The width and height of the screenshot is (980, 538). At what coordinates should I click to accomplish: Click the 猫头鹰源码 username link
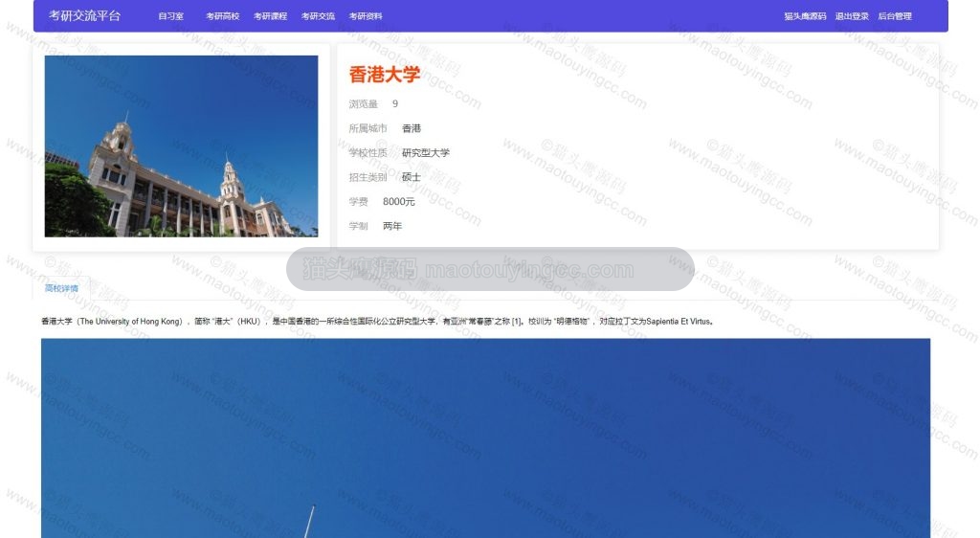click(x=805, y=16)
